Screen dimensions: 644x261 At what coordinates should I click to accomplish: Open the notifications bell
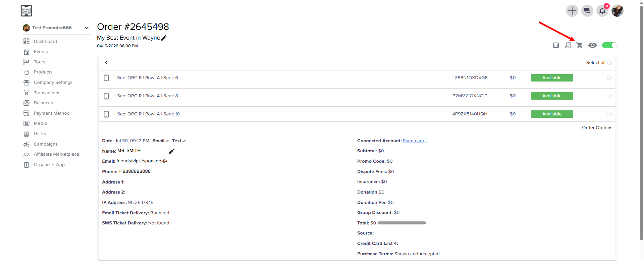pyautogui.click(x=602, y=11)
